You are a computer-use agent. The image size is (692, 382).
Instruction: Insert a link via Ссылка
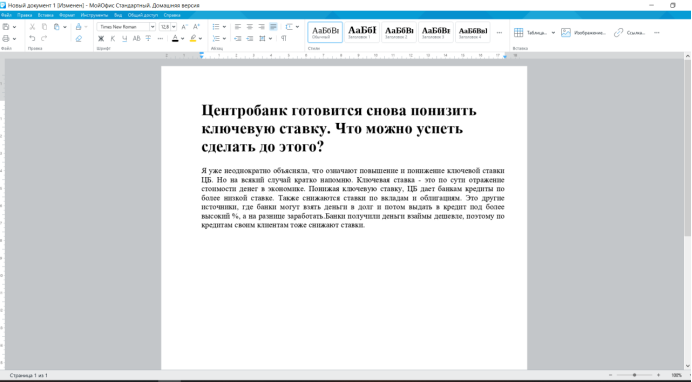click(x=630, y=33)
